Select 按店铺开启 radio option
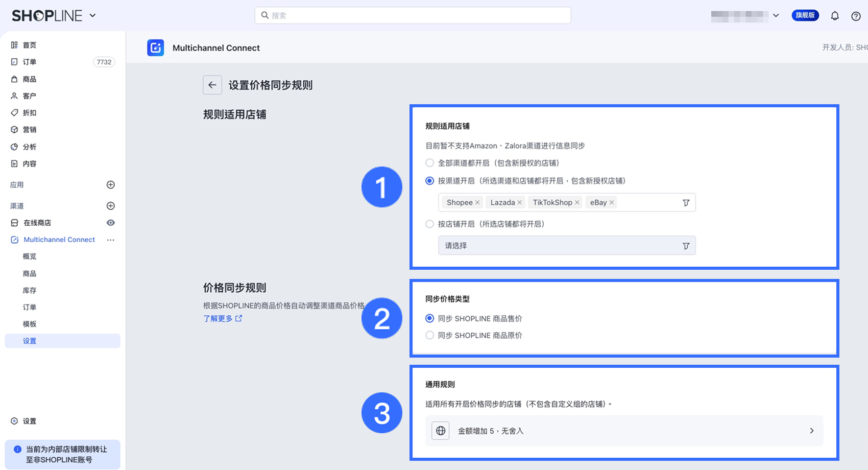The image size is (868, 470). (430, 224)
